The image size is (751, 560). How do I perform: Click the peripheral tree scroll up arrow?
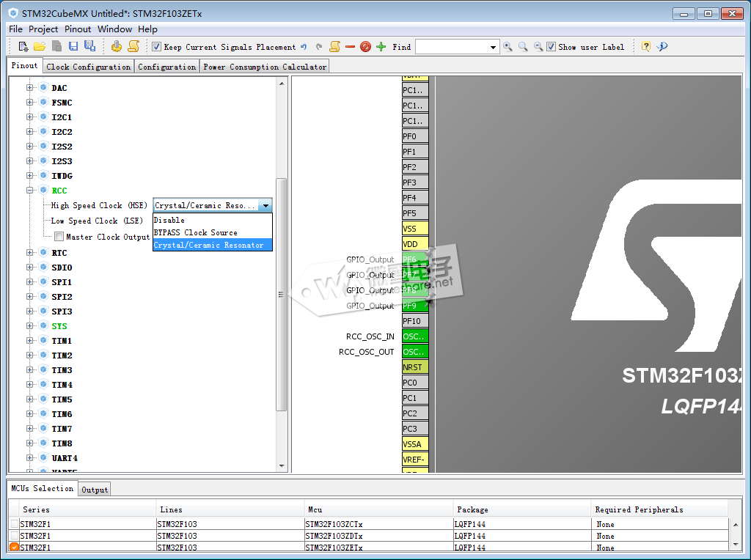point(282,84)
